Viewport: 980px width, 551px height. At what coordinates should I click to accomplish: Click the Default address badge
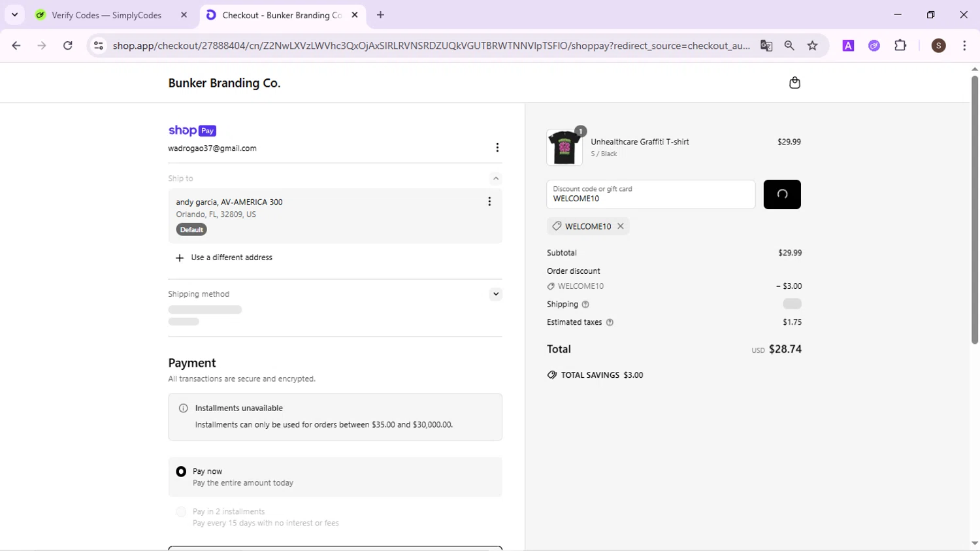[191, 229]
